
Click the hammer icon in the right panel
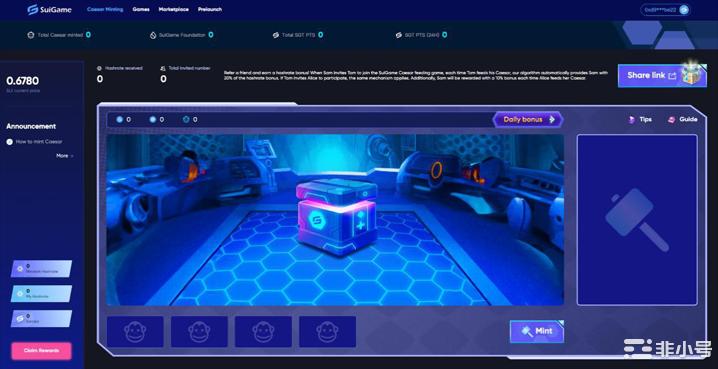coord(637,220)
